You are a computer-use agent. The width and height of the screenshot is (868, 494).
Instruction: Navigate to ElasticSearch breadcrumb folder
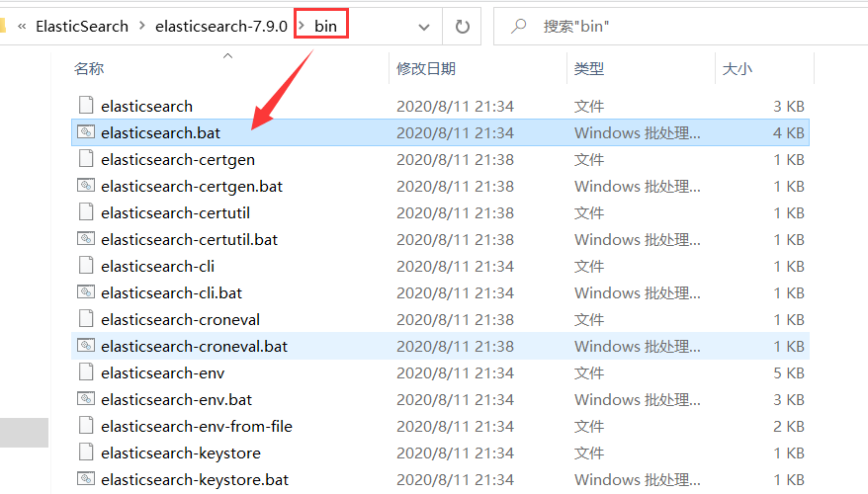[82, 26]
